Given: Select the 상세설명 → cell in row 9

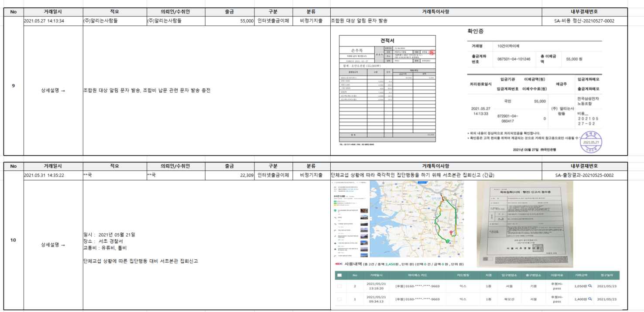Looking at the screenshot, I should coord(53,91).
